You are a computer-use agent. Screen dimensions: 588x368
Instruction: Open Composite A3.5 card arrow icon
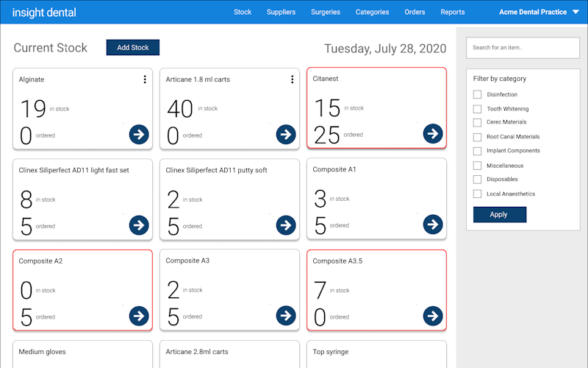tap(433, 316)
